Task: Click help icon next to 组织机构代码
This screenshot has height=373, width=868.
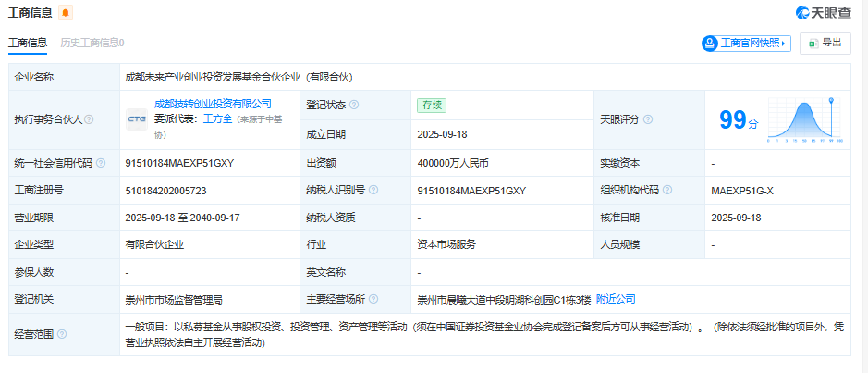Action: point(666,190)
